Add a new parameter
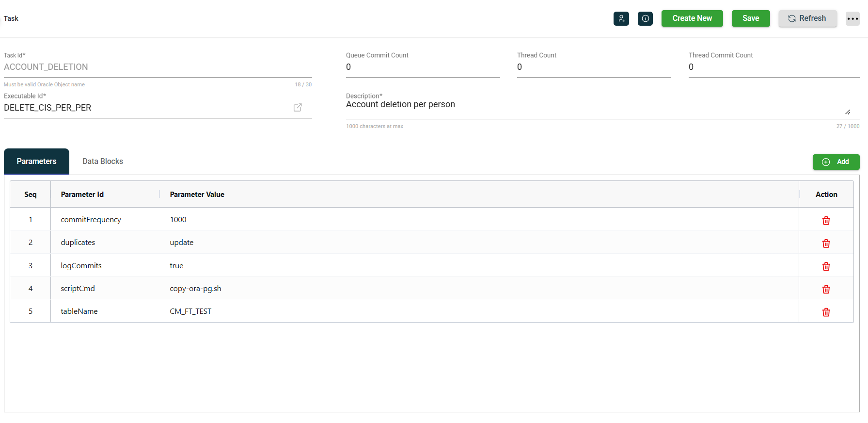The width and height of the screenshot is (868, 423). (836, 162)
